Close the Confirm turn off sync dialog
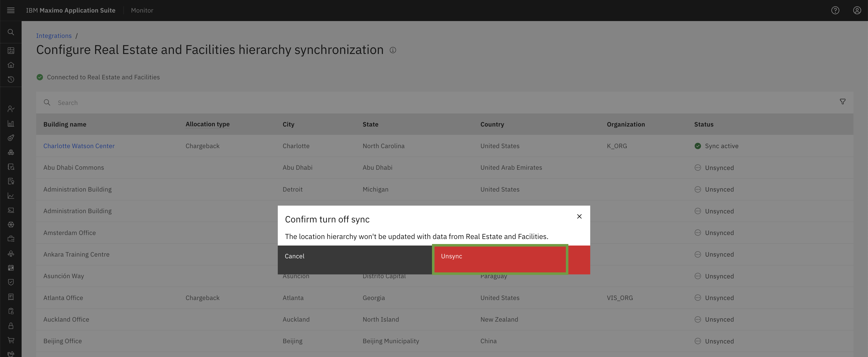The image size is (868, 357). [579, 217]
